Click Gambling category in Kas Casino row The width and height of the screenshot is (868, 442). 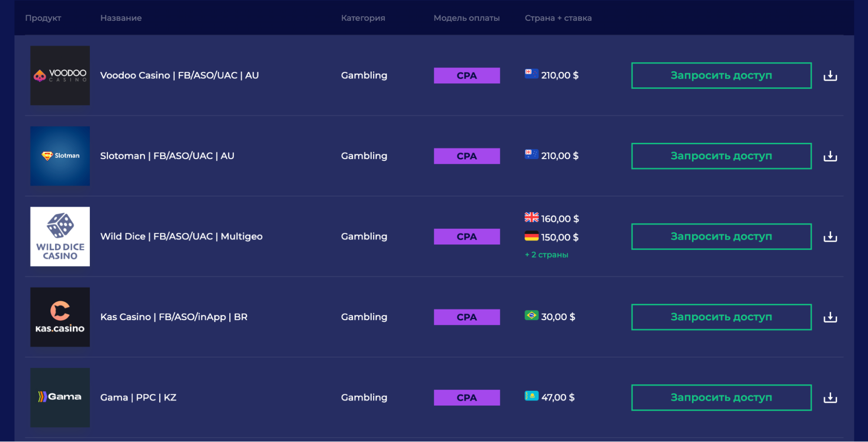(364, 317)
